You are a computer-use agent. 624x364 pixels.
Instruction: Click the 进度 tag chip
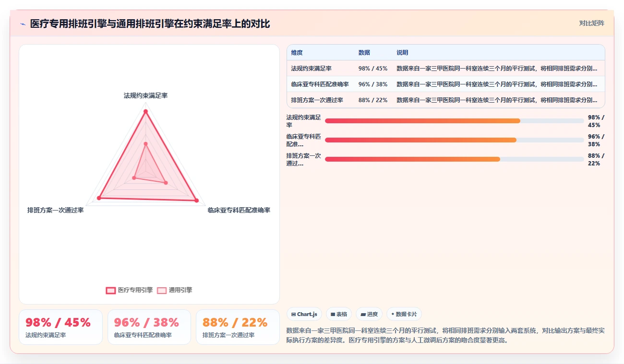tap(369, 314)
